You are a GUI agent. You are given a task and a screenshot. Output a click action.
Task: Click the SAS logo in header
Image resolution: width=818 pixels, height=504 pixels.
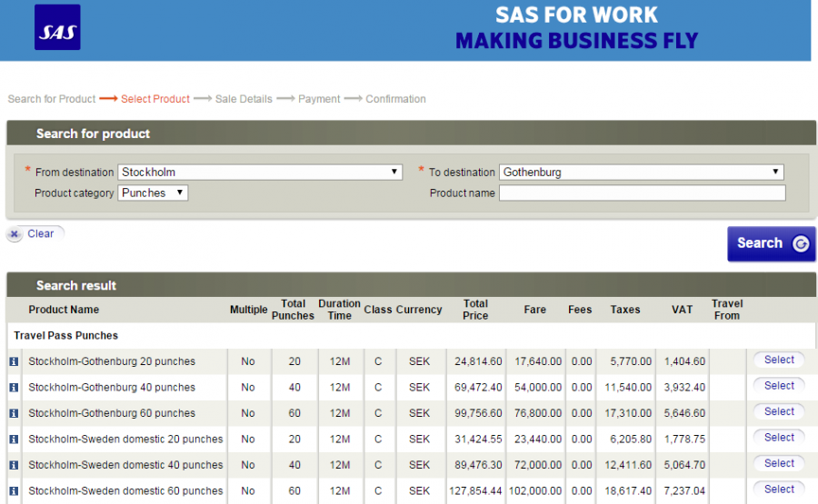coord(57,27)
